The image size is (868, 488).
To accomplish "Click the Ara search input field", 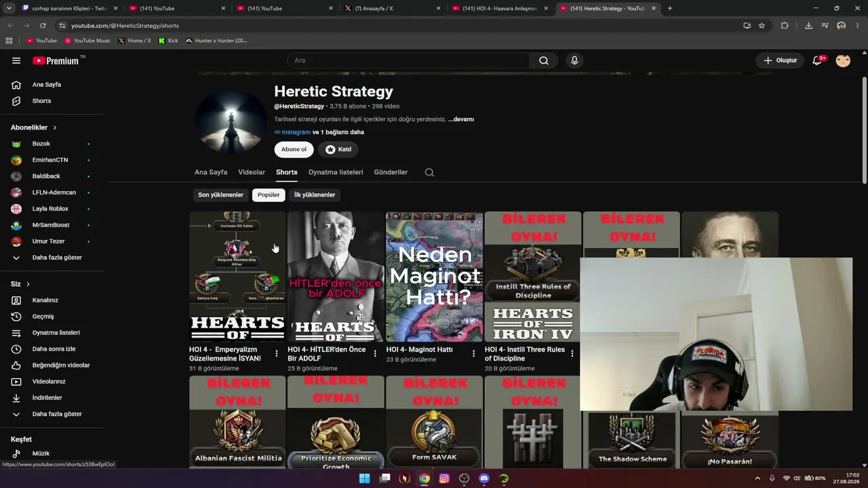I will pyautogui.click(x=408, y=60).
